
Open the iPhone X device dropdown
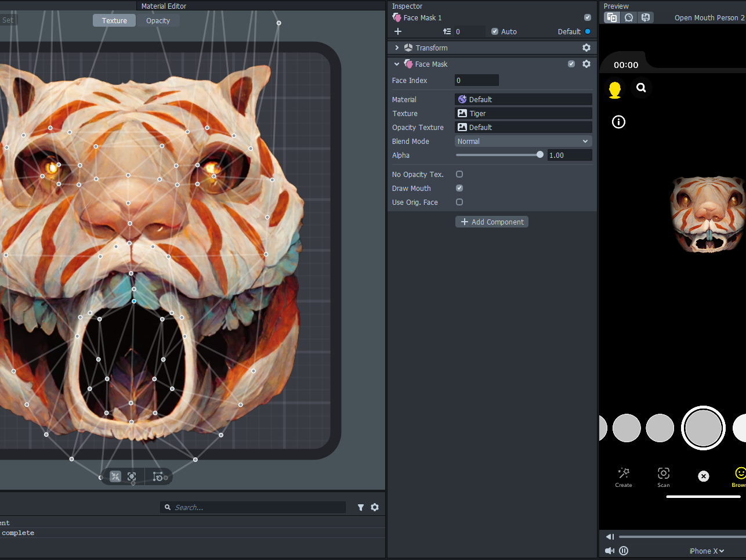point(707,551)
